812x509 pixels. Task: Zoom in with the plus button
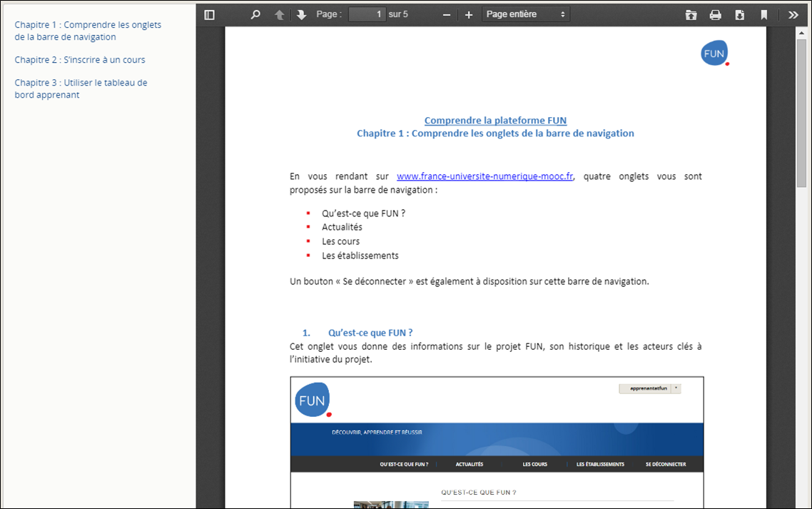(469, 15)
